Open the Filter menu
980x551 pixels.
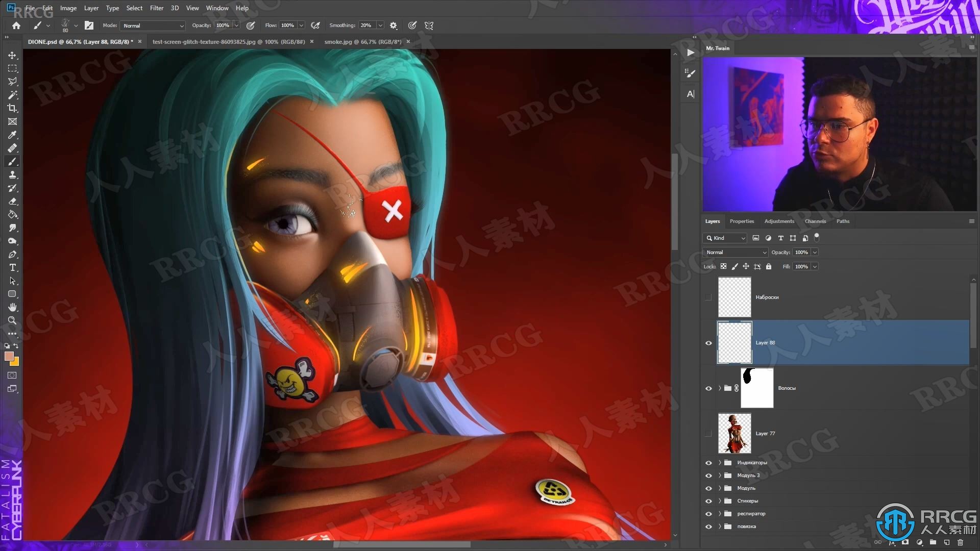[156, 8]
